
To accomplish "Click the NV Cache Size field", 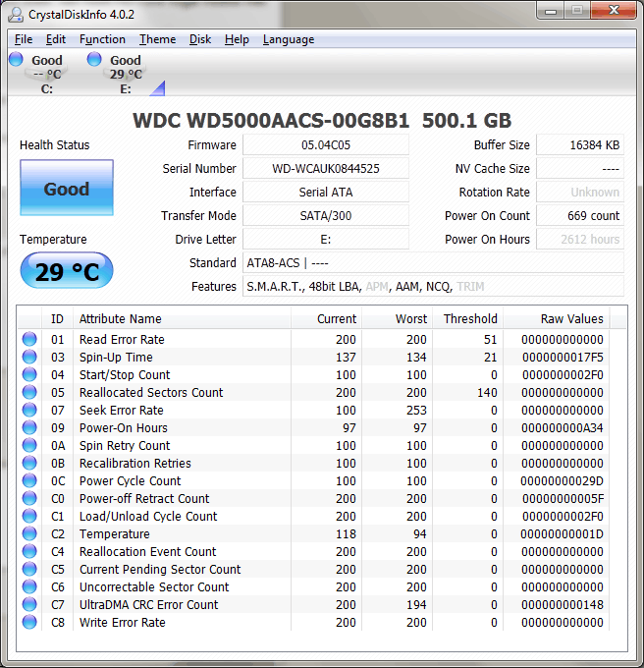I will [580, 168].
